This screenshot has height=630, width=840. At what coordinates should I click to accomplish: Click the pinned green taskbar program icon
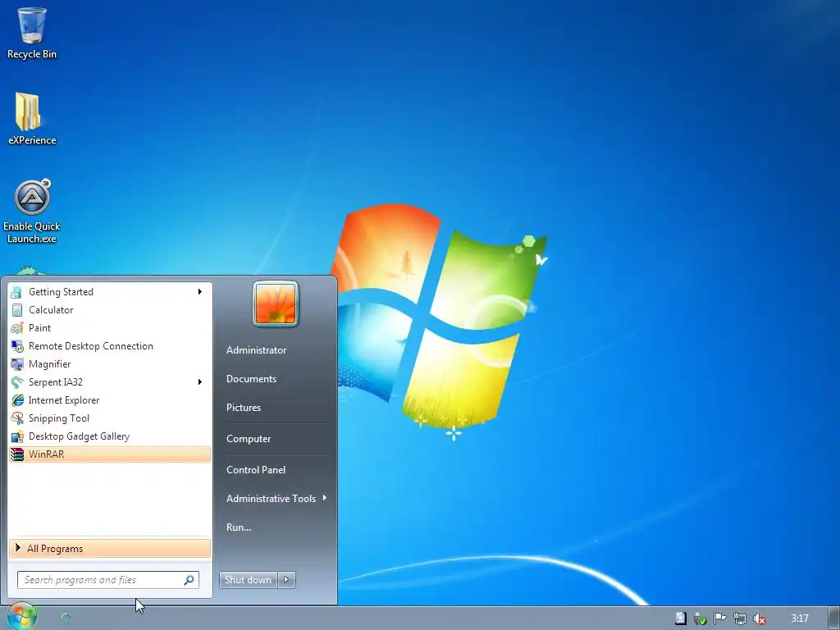(66, 619)
